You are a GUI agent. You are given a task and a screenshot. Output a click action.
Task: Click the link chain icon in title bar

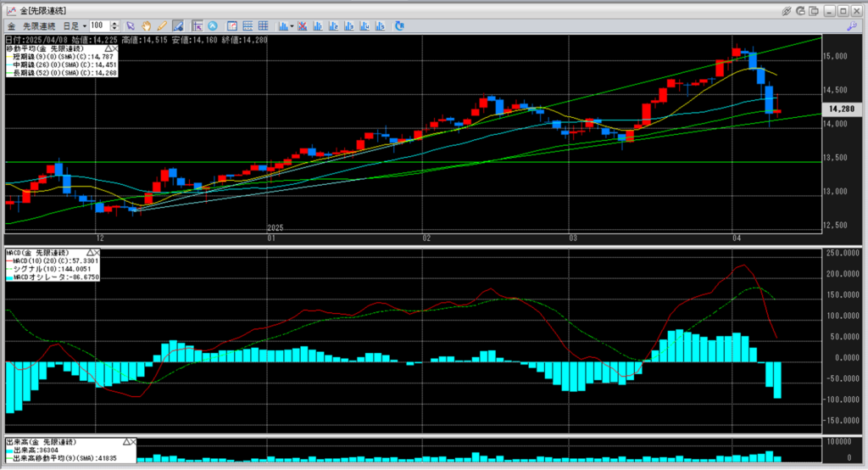point(787,10)
